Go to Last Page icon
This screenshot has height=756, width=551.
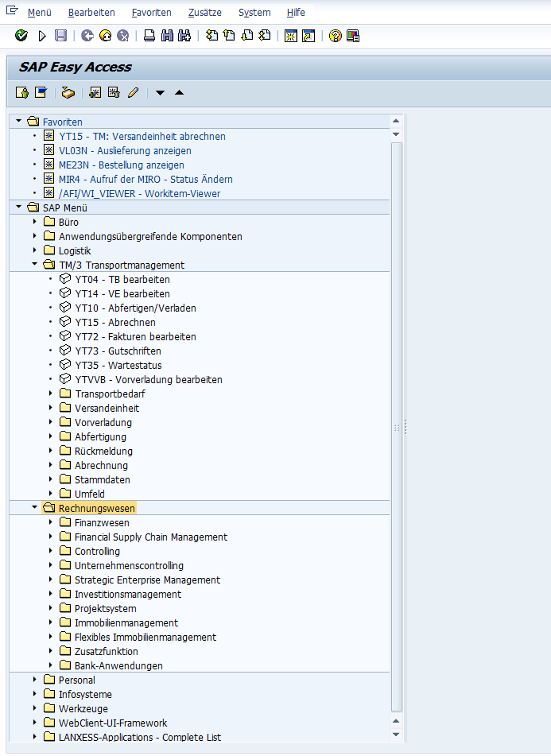pyautogui.click(x=265, y=35)
